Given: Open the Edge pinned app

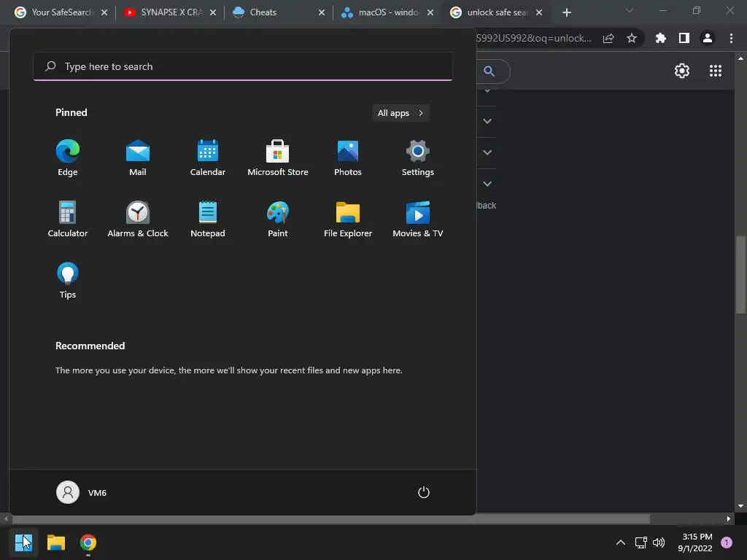Looking at the screenshot, I should click(68, 158).
